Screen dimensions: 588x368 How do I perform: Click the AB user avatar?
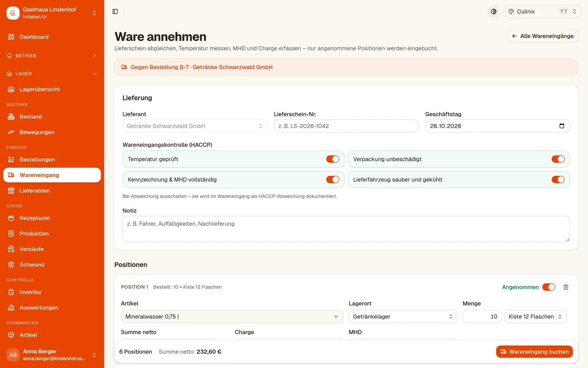click(13, 355)
